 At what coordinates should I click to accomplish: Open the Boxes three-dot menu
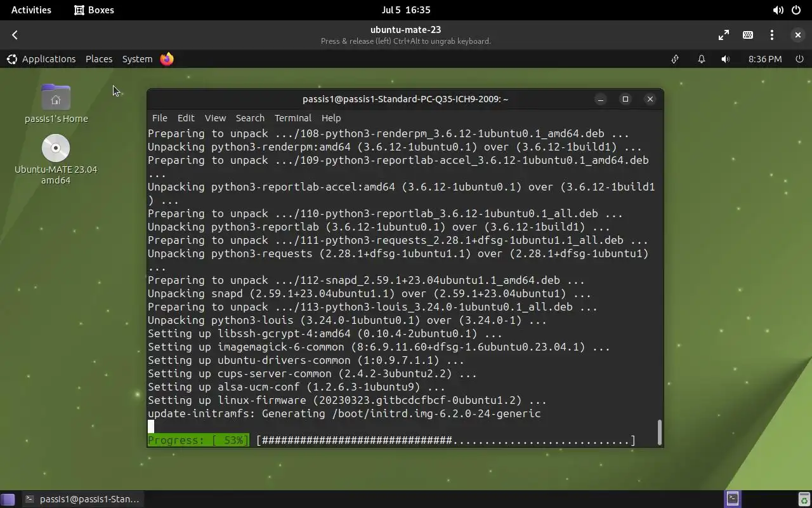click(772, 35)
